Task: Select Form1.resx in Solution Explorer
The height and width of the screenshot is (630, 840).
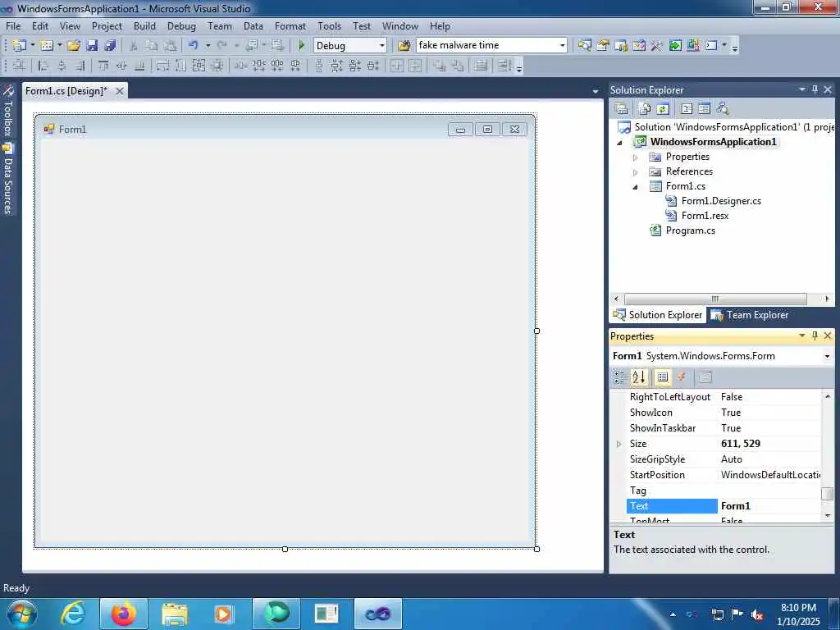Action: [x=705, y=216]
